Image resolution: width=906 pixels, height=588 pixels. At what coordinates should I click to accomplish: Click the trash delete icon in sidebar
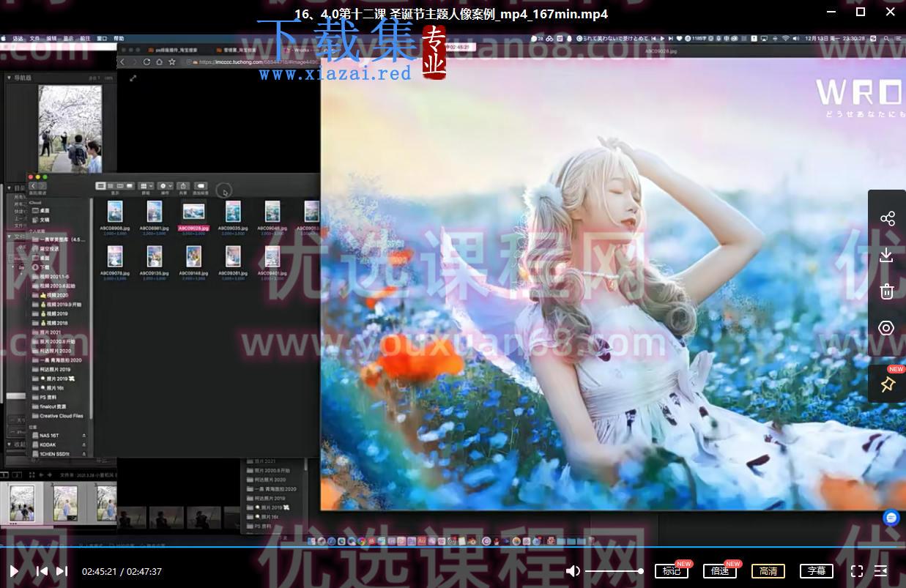pos(887,291)
